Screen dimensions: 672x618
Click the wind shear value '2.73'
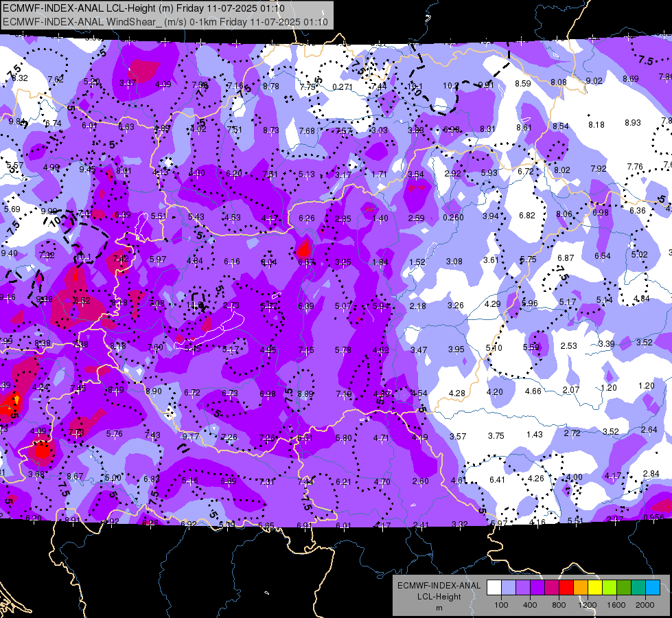click(x=231, y=306)
